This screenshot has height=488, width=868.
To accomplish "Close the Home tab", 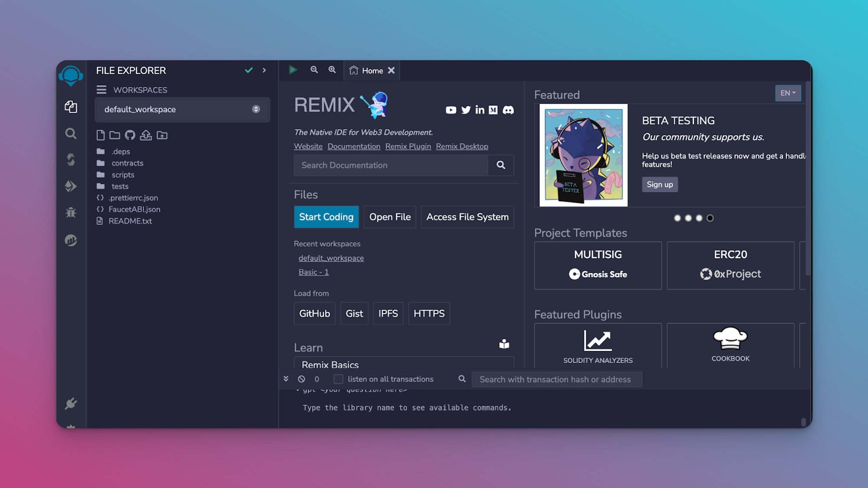I will 391,70.
